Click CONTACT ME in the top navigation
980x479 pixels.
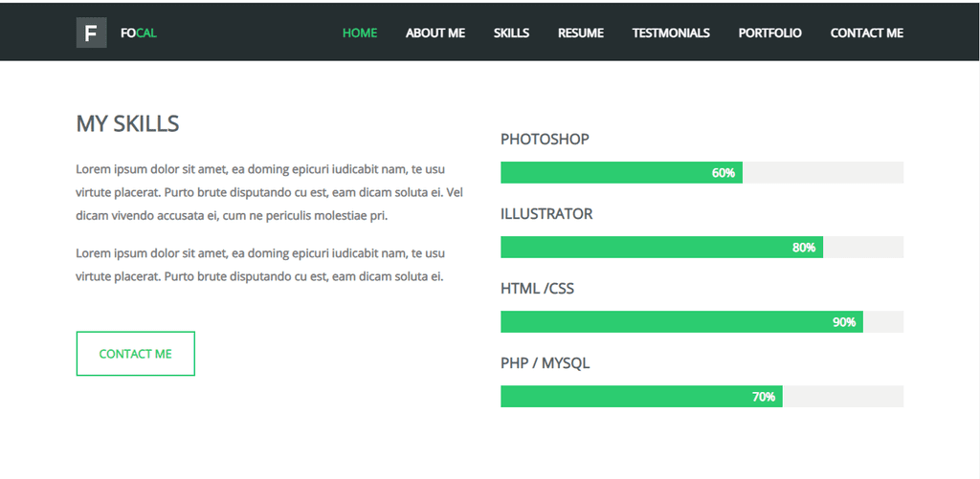pyautogui.click(x=867, y=33)
